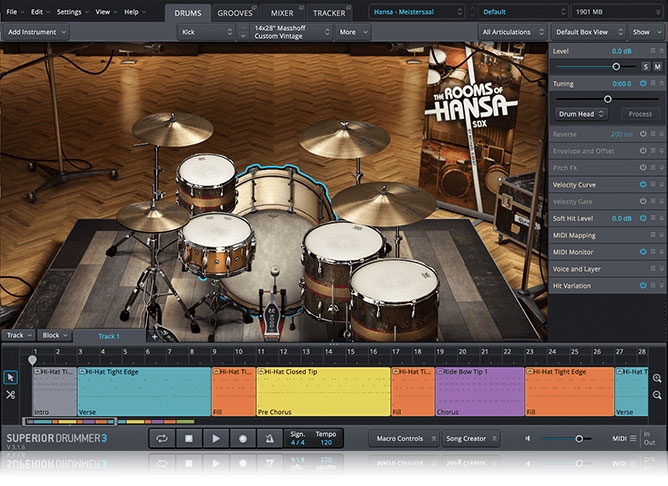The width and height of the screenshot is (668, 486).
Task: Click the Process button under Tuning
Action: [639, 114]
